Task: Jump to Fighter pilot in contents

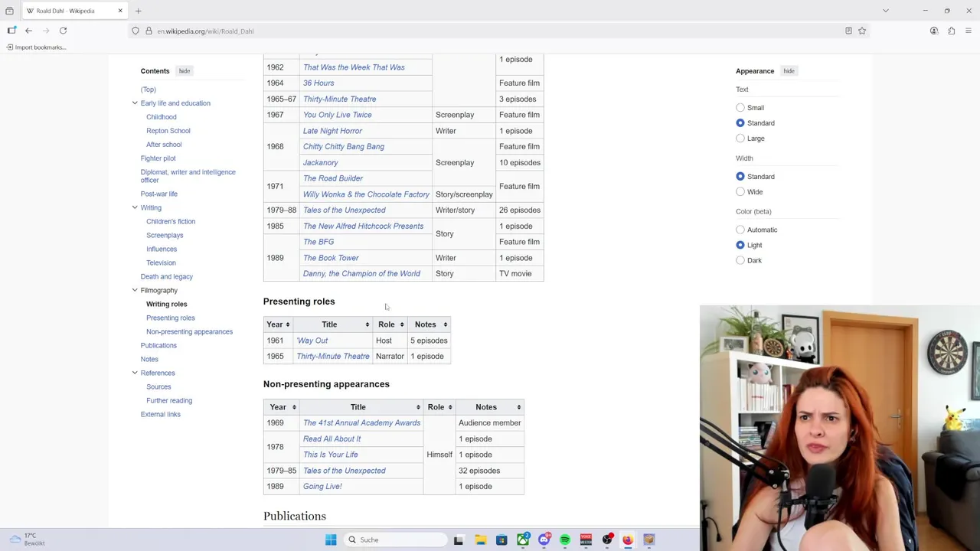Action: pos(158,158)
